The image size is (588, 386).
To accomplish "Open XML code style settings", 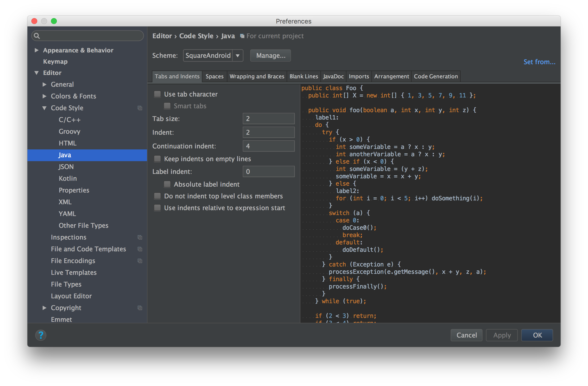I will click(65, 202).
